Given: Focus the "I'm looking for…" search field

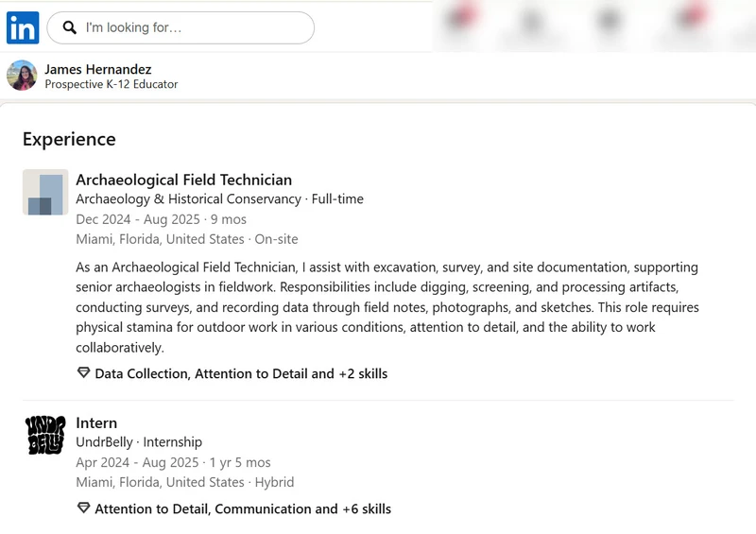Looking at the screenshot, I should click(x=180, y=28).
